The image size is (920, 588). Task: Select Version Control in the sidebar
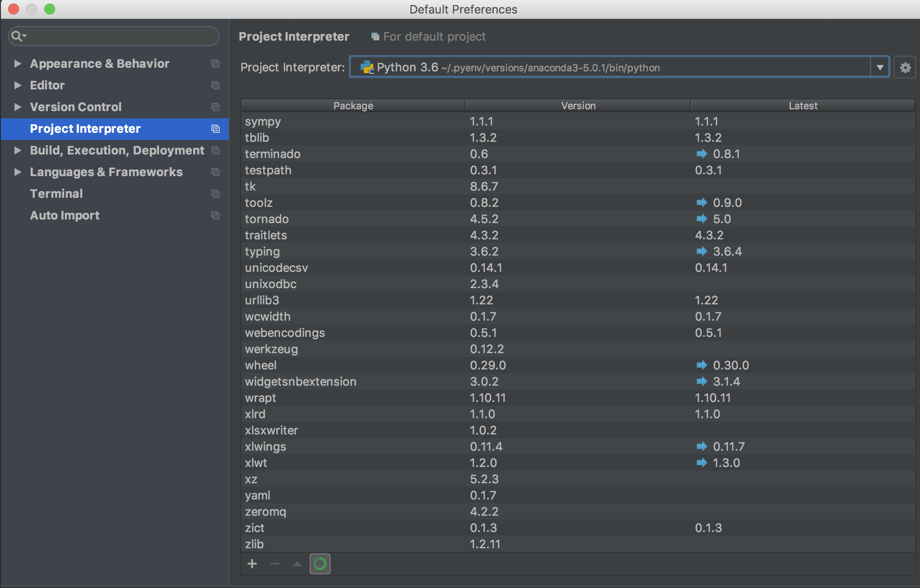[75, 107]
